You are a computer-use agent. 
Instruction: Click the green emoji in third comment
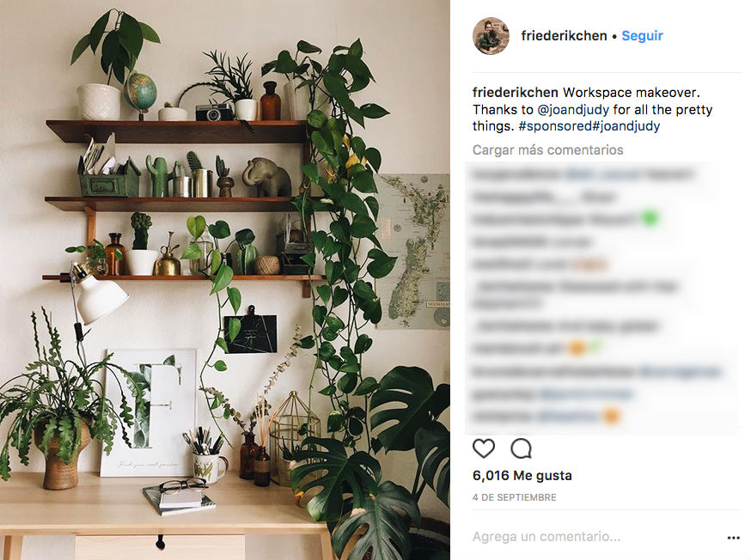click(x=650, y=218)
